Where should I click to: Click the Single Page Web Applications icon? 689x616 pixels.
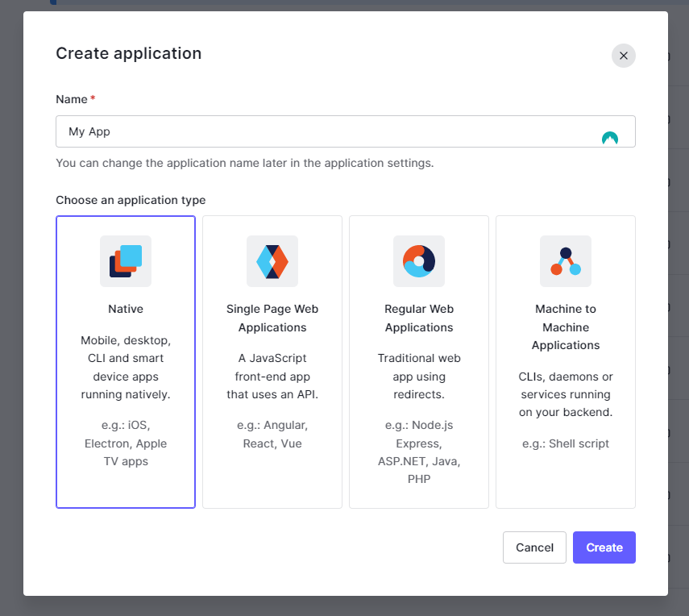[272, 261]
